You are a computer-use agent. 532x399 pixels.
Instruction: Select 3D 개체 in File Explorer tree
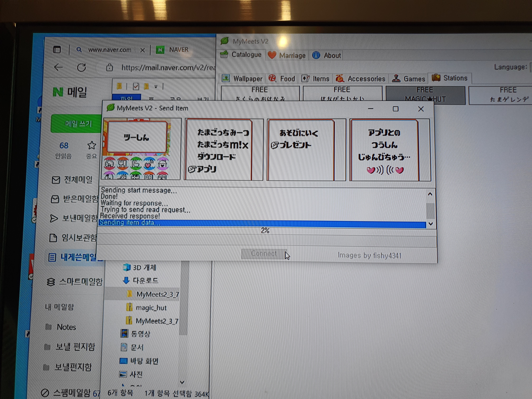pos(139,267)
